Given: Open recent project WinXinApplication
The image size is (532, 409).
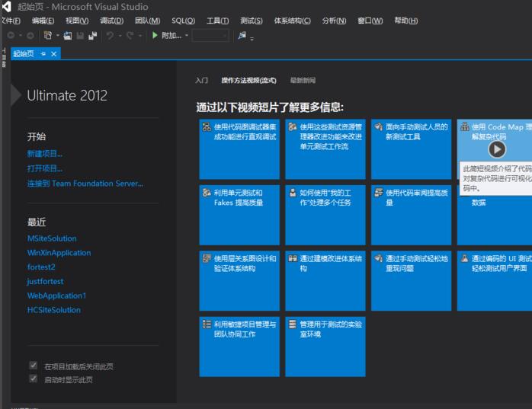Looking at the screenshot, I should pos(59,253).
